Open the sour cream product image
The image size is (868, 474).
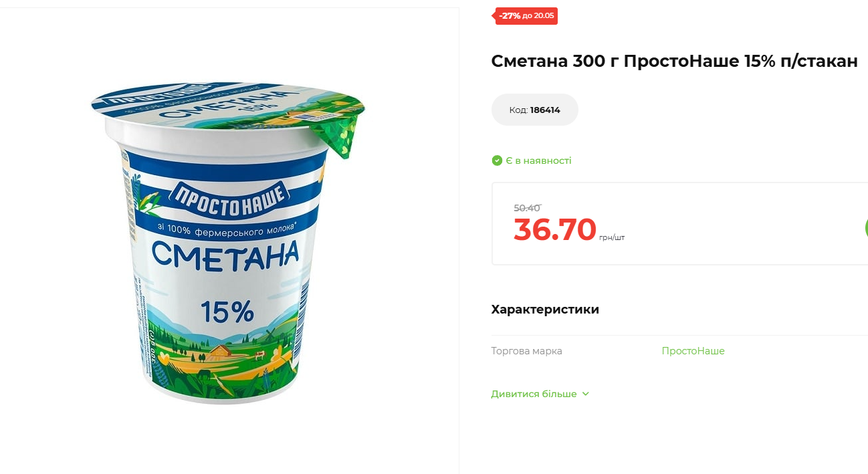(228, 243)
